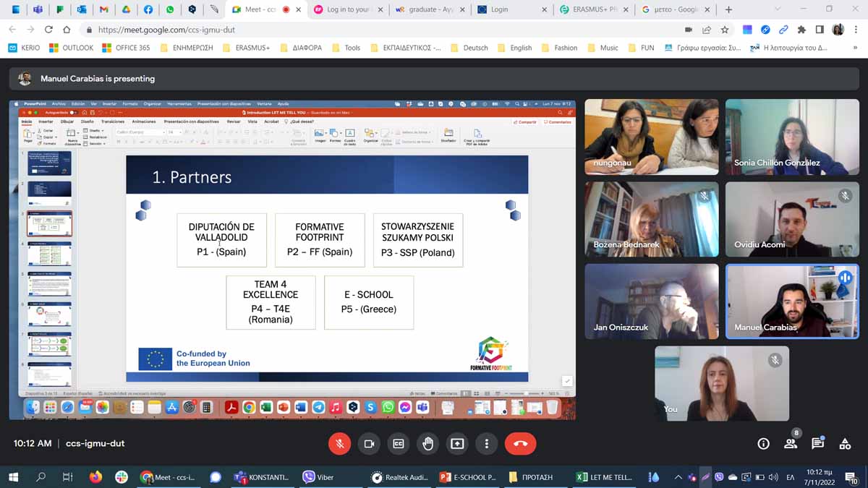This screenshot has height=488, width=868.
Task: Show hidden system tray icons
Action: coord(678,477)
